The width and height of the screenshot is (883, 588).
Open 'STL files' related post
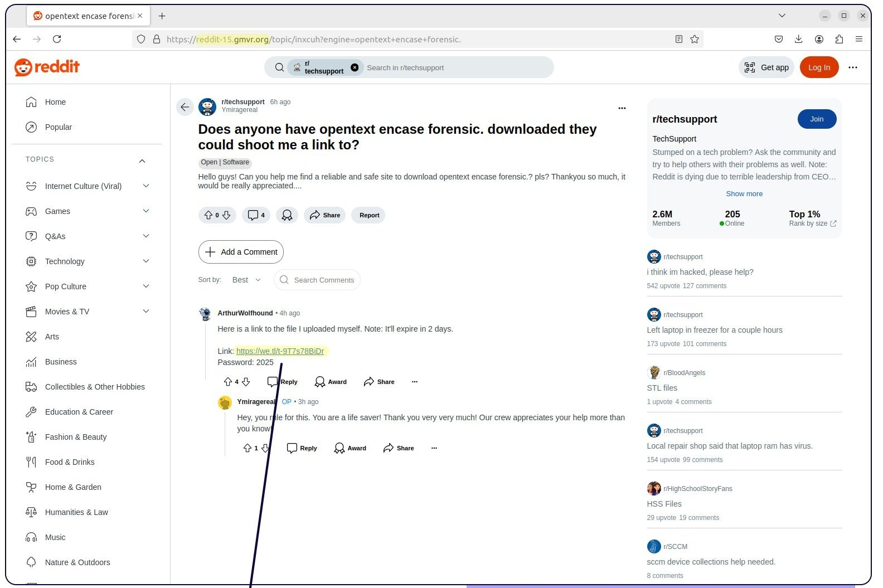662,388
